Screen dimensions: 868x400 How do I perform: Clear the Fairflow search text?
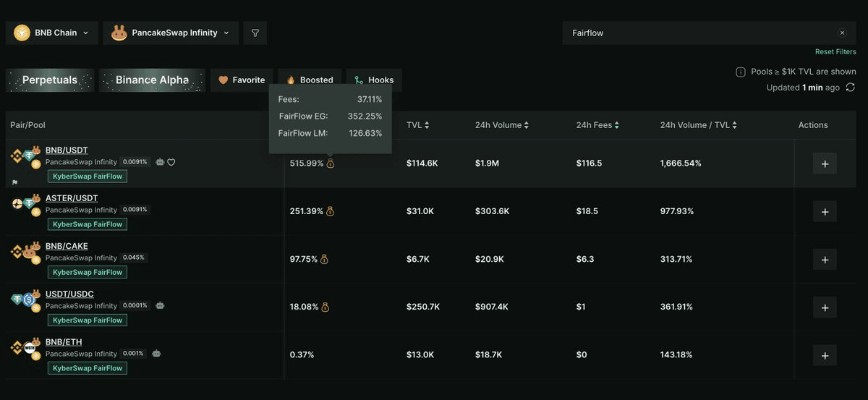coord(842,33)
